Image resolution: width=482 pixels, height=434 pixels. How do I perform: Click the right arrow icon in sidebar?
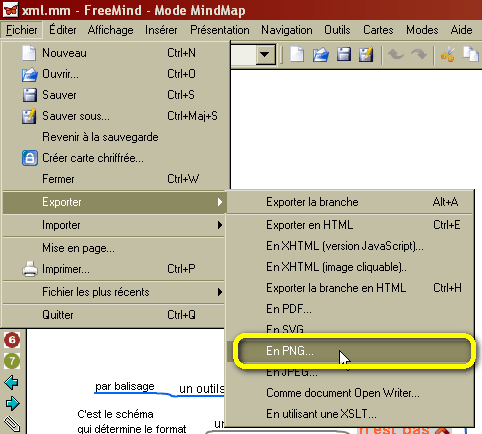(x=12, y=404)
